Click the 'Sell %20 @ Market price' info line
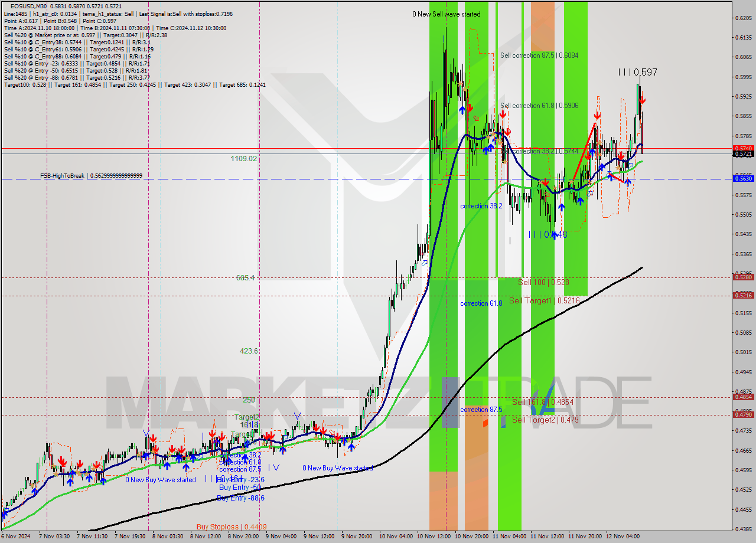 85,35
